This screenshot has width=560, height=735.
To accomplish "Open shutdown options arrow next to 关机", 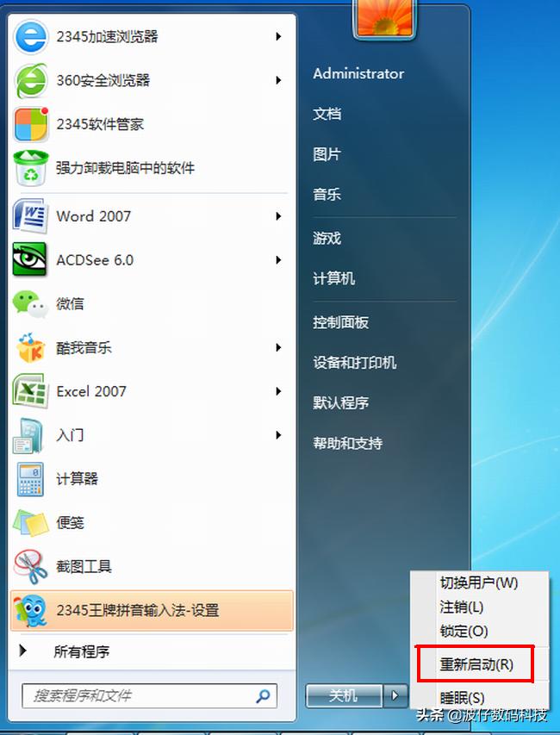I will click(395, 695).
